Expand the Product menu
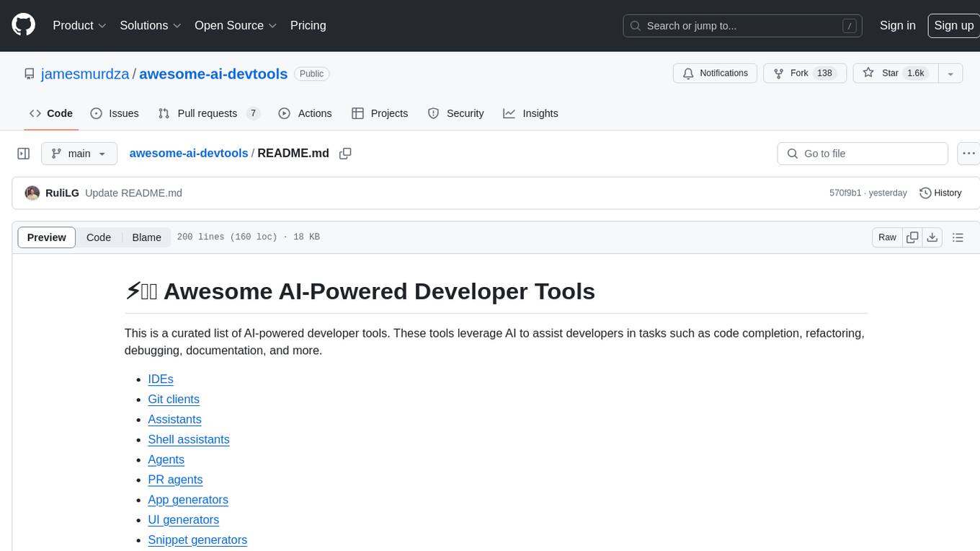The height and width of the screenshot is (551, 980). [x=79, y=25]
